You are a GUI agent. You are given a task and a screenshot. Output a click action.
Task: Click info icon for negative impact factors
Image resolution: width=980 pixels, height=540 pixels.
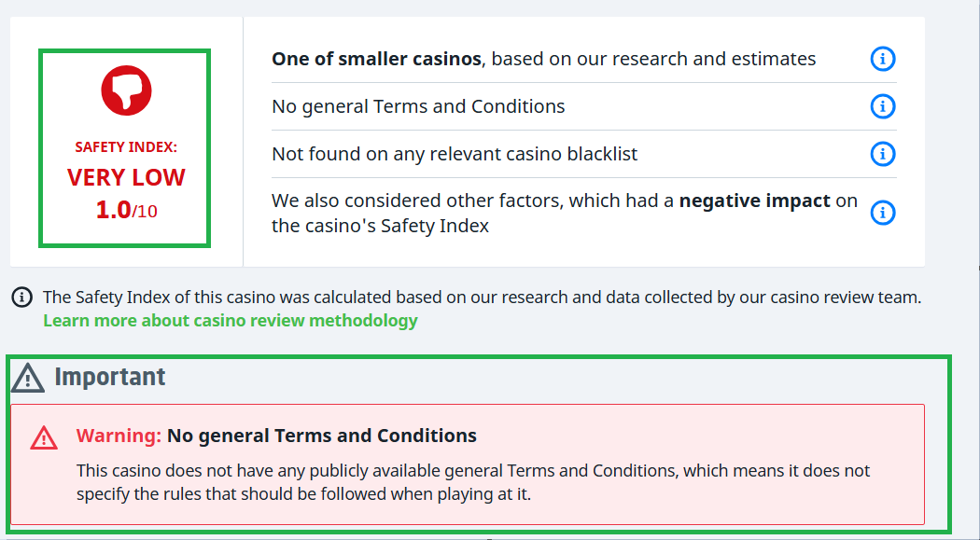882,213
